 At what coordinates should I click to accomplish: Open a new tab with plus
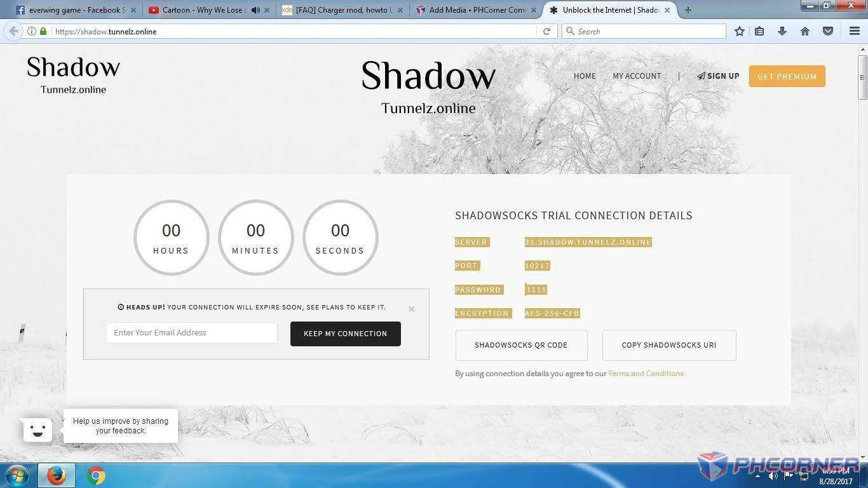click(688, 10)
